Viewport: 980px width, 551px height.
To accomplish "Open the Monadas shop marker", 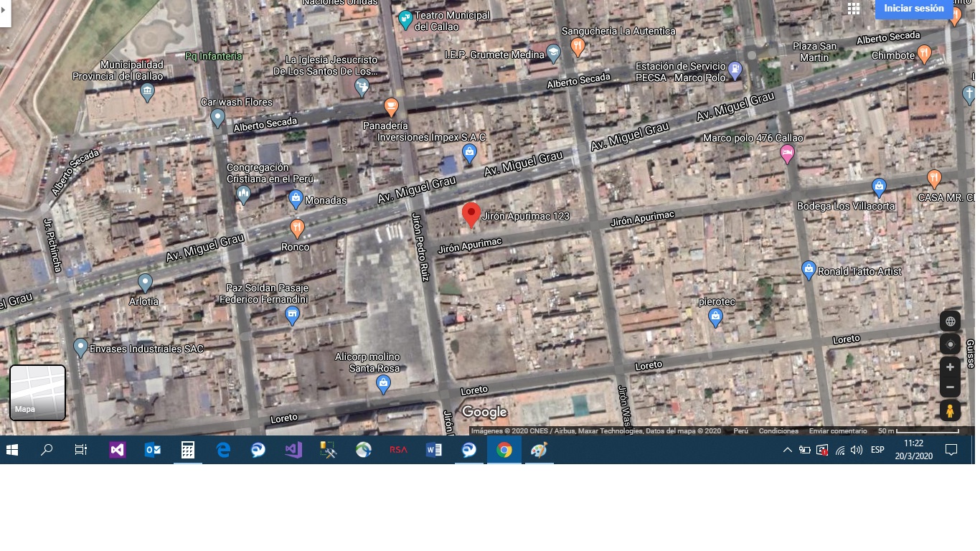I will coord(295,199).
